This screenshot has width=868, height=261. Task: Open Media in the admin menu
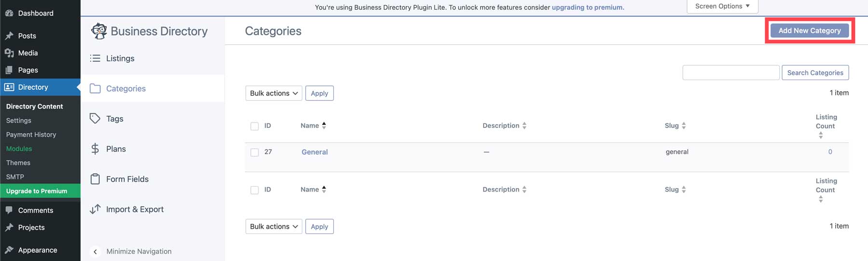(x=28, y=53)
